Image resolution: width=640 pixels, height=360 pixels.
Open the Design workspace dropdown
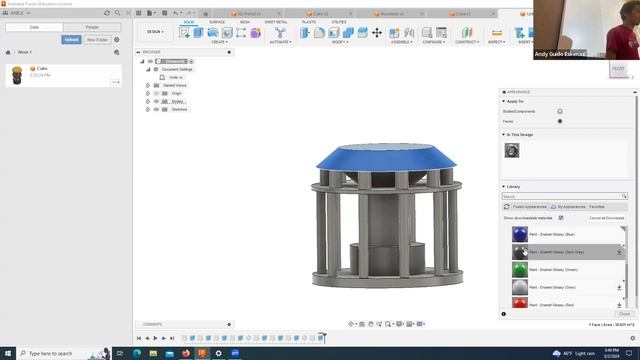tap(156, 32)
